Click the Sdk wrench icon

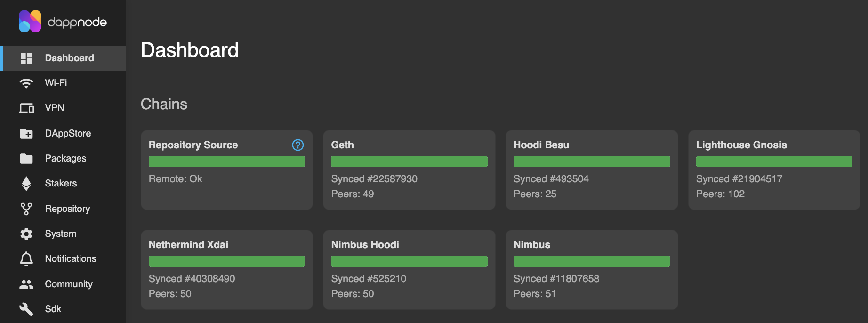[26, 309]
